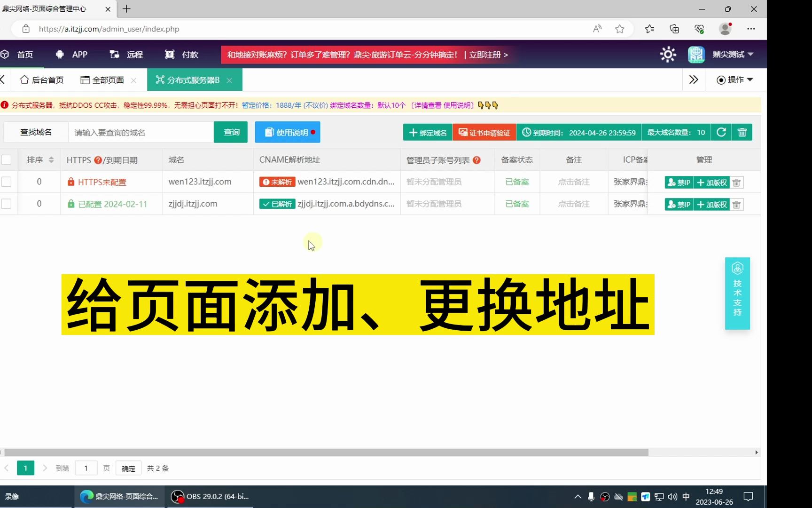
Task: Click 加版权 for wen123.itzjj.com row
Action: [x=711, y=183]
